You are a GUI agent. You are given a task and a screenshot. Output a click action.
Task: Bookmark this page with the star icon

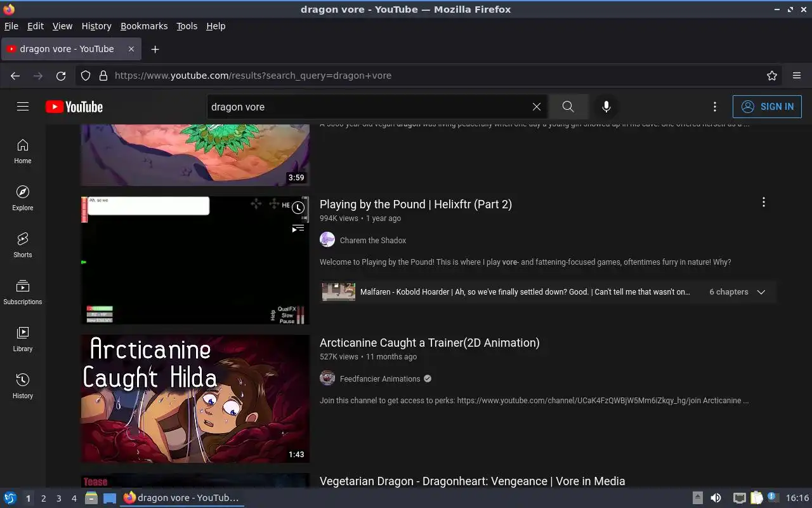(x=772, y=76)
